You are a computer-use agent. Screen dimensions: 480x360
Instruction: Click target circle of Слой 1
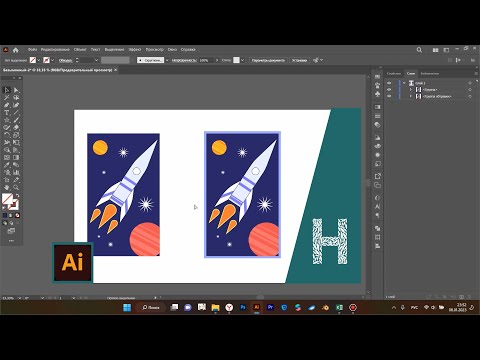pyautogui.click(x=470, y=83)
